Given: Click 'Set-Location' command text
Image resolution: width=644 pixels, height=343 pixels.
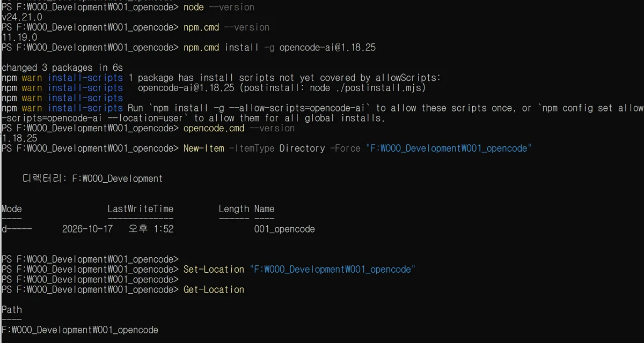Looking at the screenshot, I should (x=214, y=270).
